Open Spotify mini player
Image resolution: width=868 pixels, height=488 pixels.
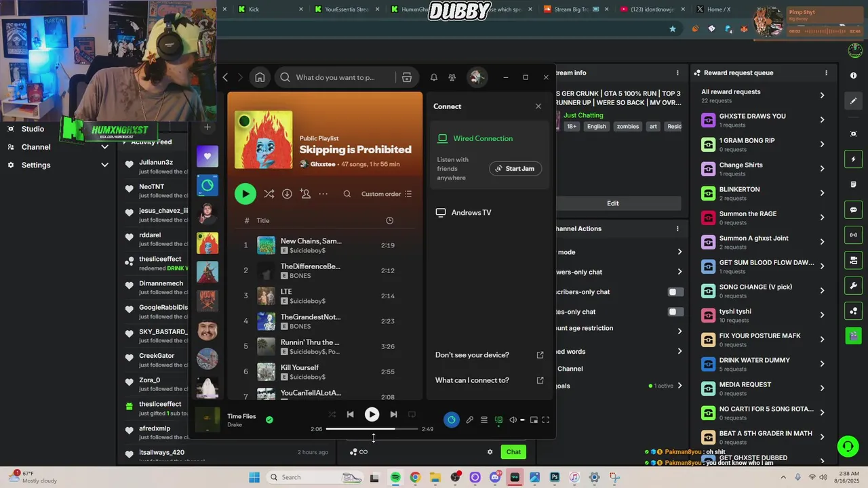click(x=534, y=420)
